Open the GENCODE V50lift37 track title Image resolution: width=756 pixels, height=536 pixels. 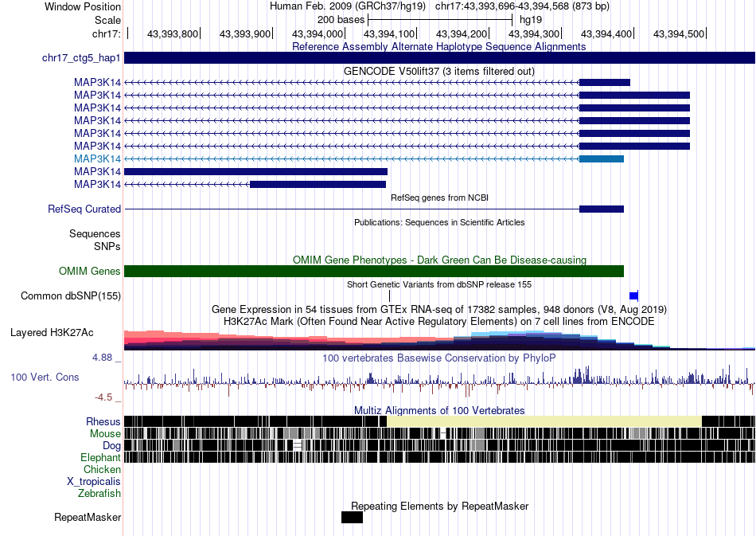pyautogui.click(x=439, y=71)
